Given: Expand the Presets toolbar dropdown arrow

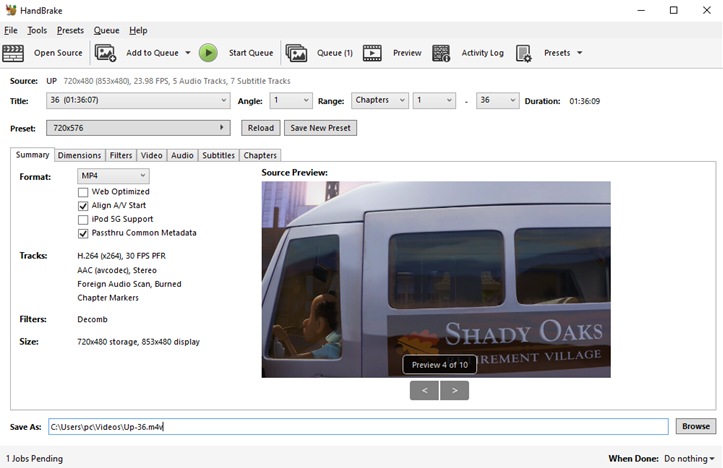Looking at the screenshot, I should tap(580, 53).
